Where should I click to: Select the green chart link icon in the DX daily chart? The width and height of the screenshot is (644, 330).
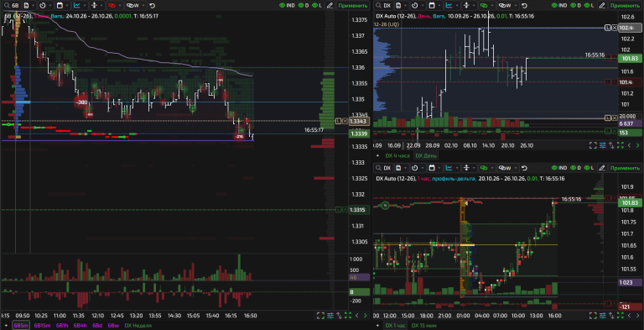[484, 5]
